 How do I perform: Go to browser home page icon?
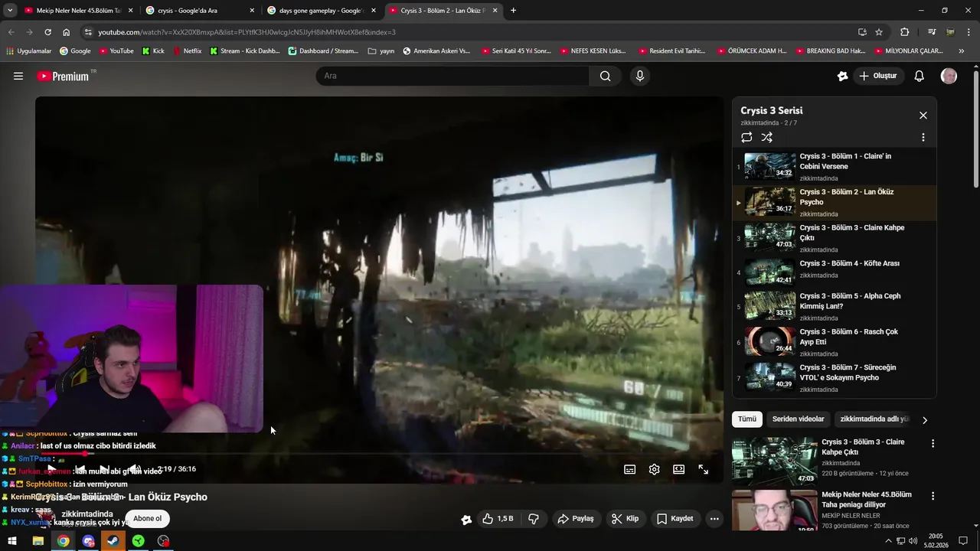(66, 32)
